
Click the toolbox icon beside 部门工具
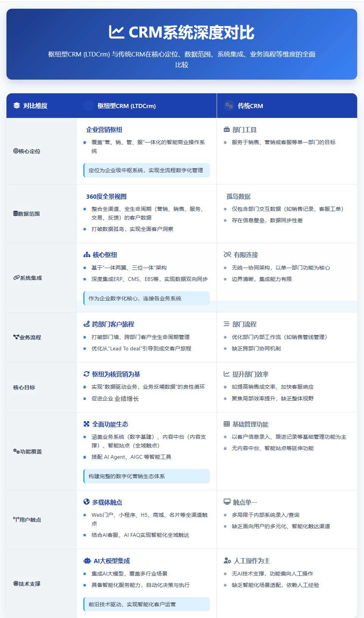click(227, 130)
